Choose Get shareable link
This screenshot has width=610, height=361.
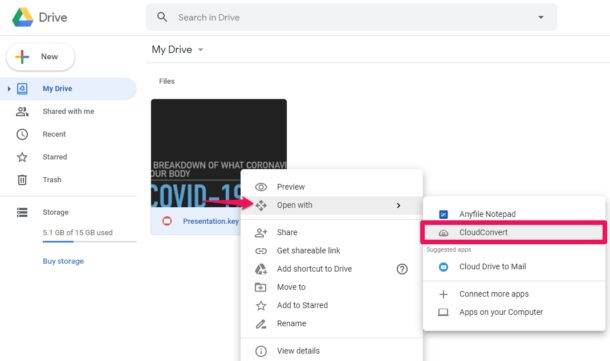pos(331,251)
